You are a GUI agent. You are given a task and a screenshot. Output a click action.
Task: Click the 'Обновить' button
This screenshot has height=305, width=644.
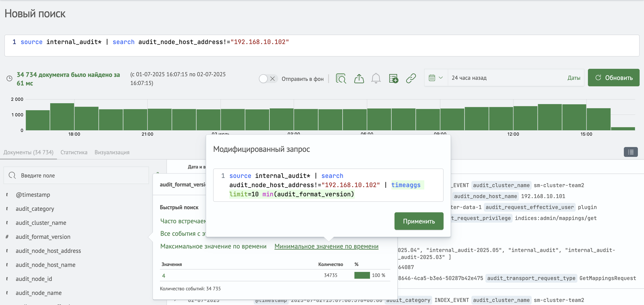tap(614, 78)
